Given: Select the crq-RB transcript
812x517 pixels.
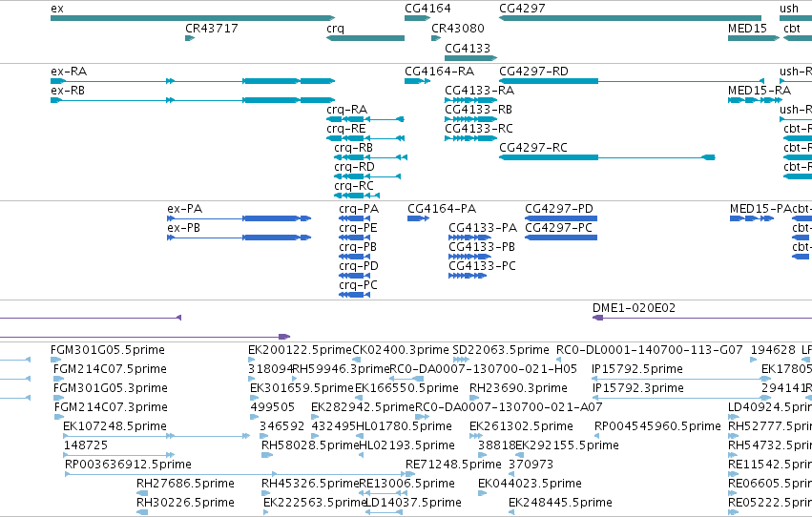Looking at the screenshot, I should coord(371,157).
